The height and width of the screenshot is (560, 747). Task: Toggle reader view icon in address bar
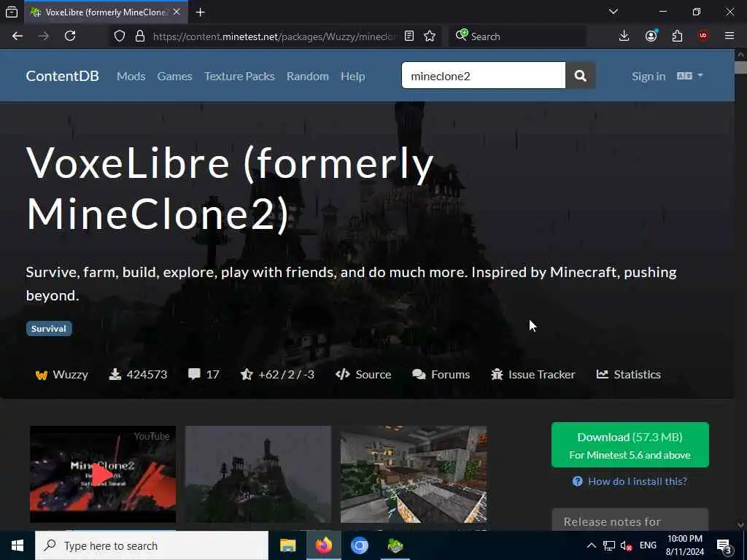tap(409, 36)
